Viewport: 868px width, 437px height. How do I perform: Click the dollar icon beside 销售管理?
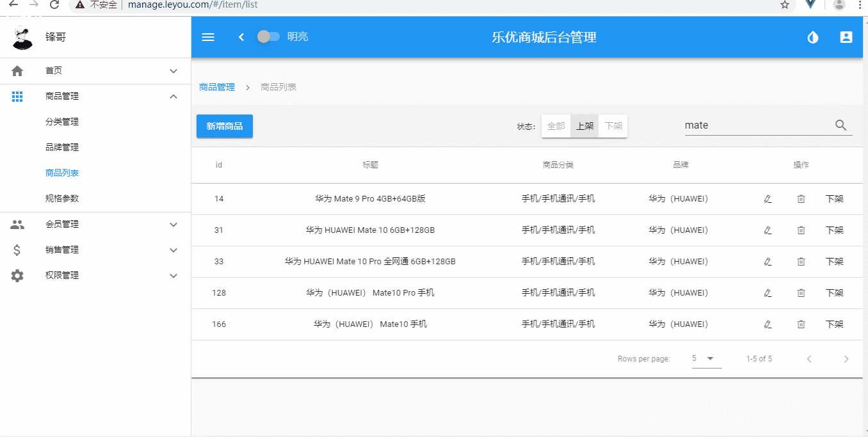17,250
